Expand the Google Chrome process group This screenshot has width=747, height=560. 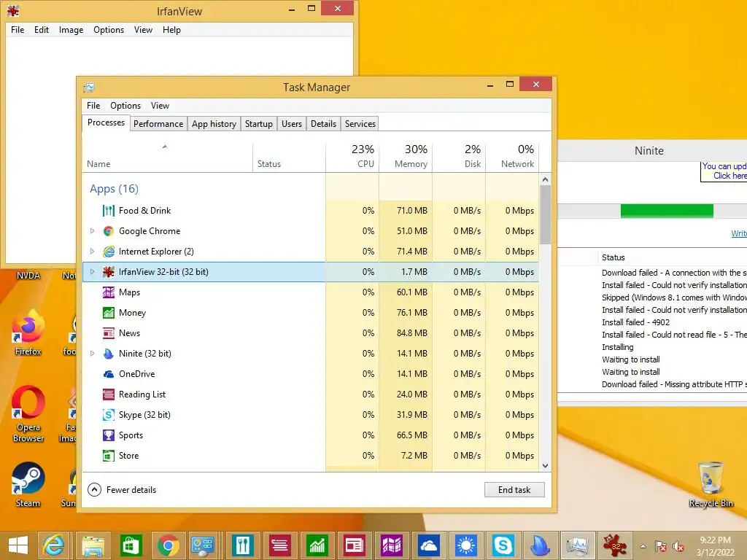(93, 231)
